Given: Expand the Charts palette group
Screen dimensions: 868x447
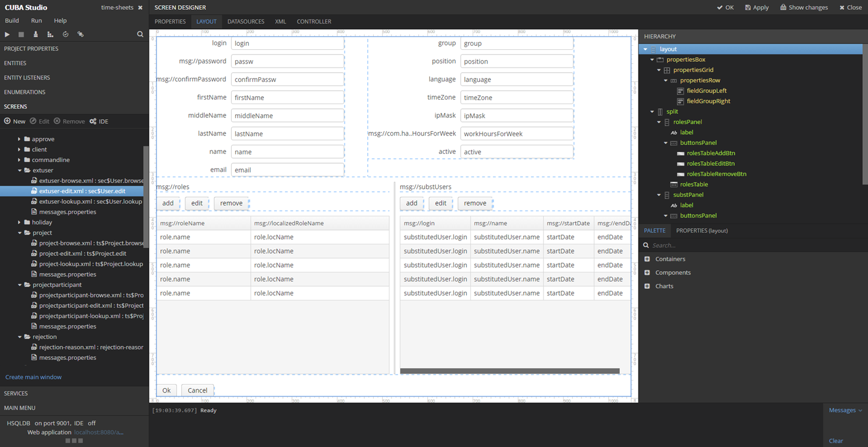Looking at the screenshot, I should [x=647, y=286].
